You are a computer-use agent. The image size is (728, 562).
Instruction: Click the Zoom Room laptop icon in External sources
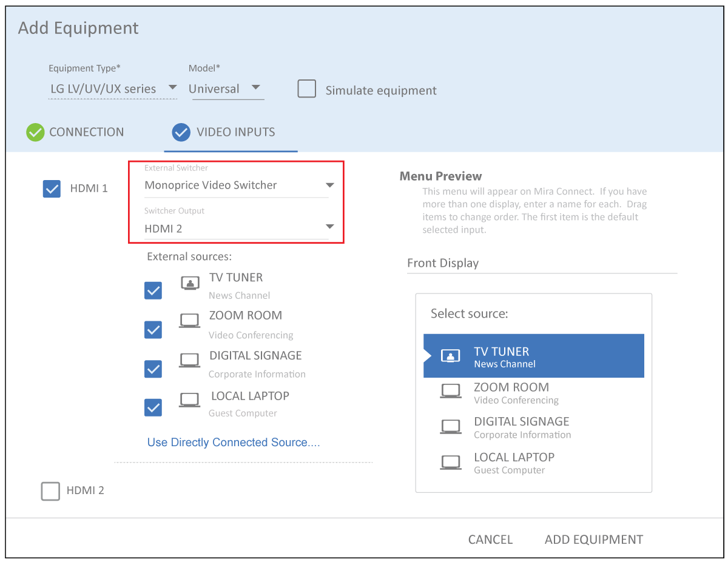(x=190, y=321)
